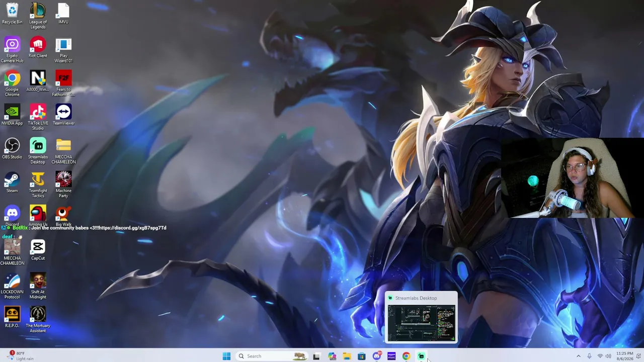
Task: Open the NVIDIA App desktop shortcut
Action: pos(12,115)
